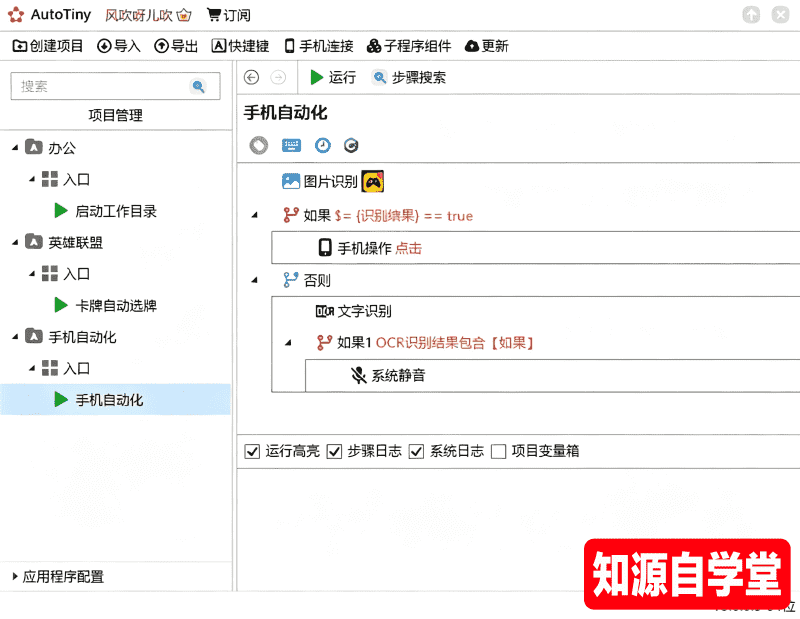Select the 文字识别 OCR step

coord(353,311)
